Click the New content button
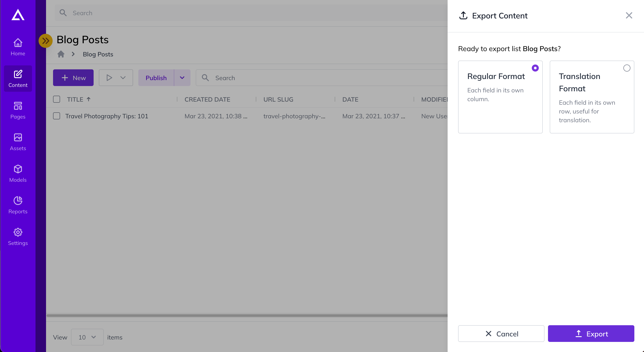This screenshot has width=644, height=352. point(73,78)
